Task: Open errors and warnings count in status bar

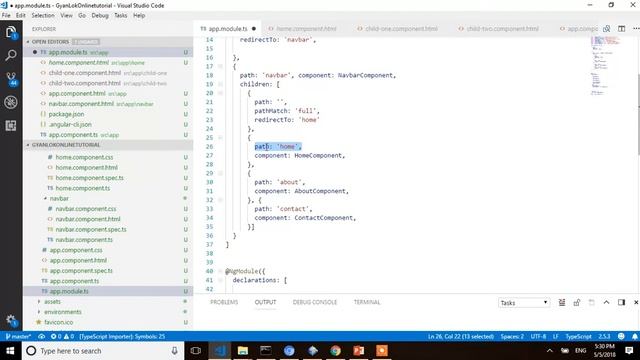Action: pyautogui.click(x=62, y=336)
